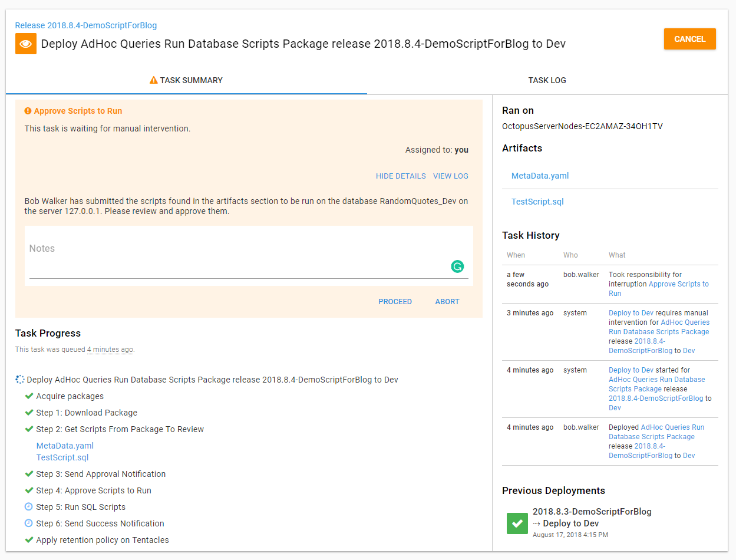The width and height of the screenshot is (736, 560).
Task: Click the clock icon for Step 5
Action: coord(29,507)
